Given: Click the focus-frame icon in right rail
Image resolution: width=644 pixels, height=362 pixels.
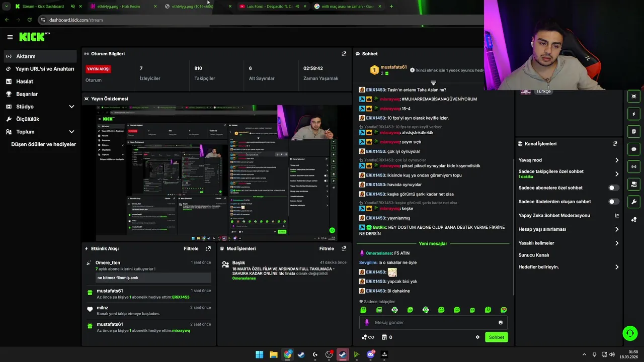Looking at the screenshot, I should tap(634, 97).
